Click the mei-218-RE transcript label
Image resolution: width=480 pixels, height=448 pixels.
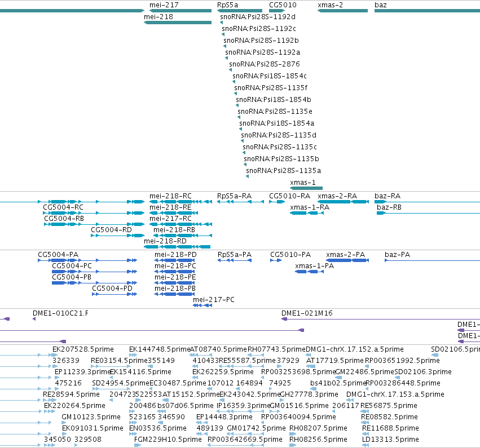coord(170,207)
